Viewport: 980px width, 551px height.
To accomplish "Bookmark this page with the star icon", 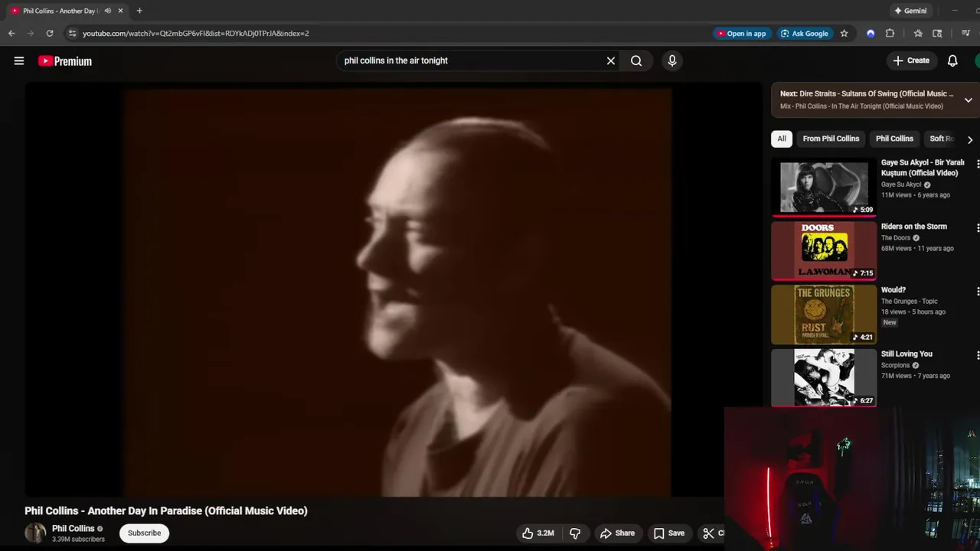I will [x=844, y=33].
